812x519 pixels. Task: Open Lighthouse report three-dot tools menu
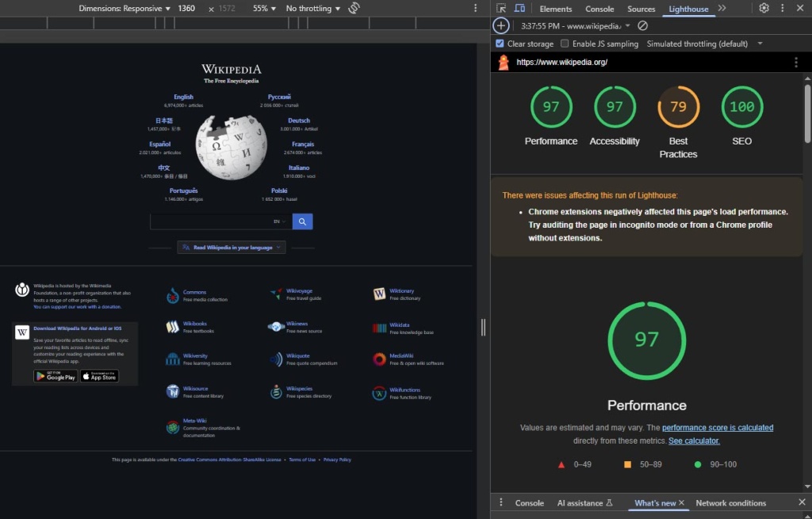coord(796,62)
